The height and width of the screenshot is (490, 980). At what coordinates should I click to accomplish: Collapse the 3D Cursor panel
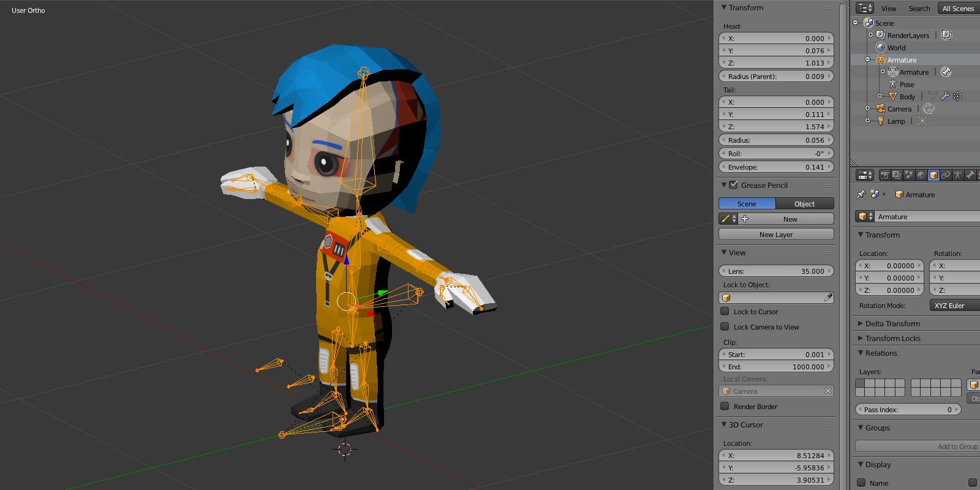pos(724,424)
